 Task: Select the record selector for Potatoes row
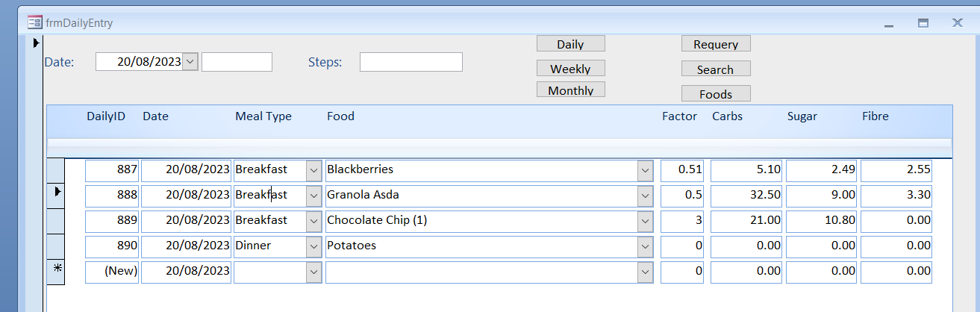click(56, 246)
